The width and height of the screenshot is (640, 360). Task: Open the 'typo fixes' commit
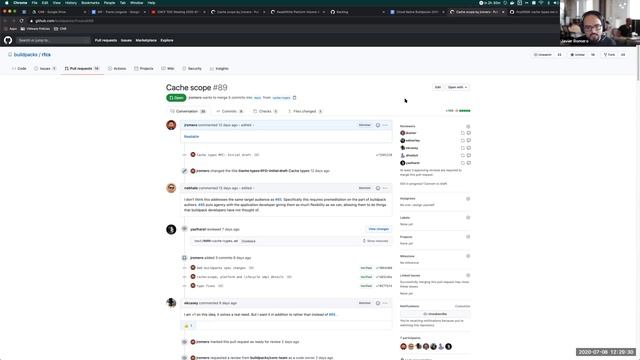[x=206, y=286]
